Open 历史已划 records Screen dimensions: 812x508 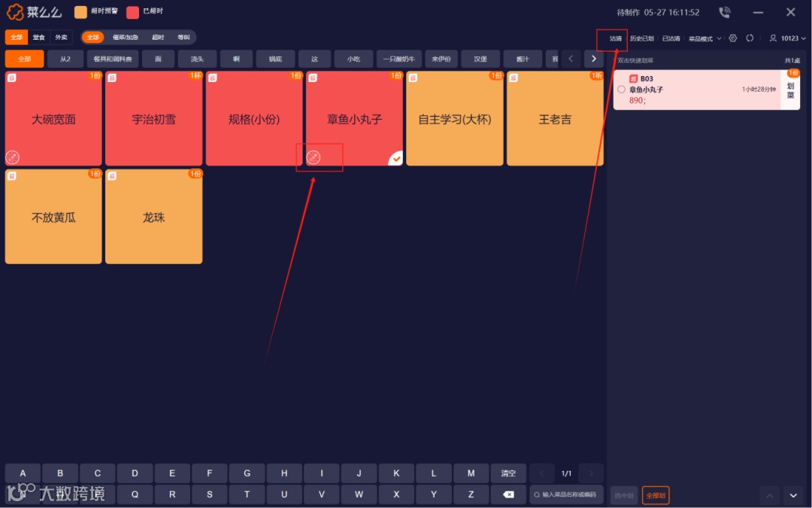pyautogui.click(x=641, y=38)
